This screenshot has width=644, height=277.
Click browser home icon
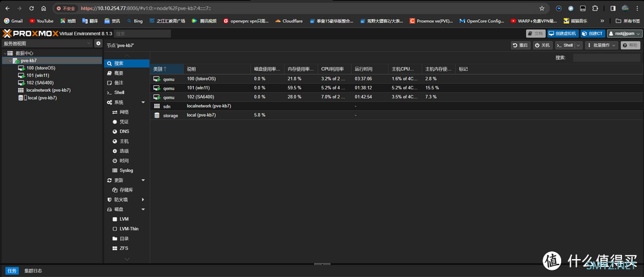coord(44,8)
